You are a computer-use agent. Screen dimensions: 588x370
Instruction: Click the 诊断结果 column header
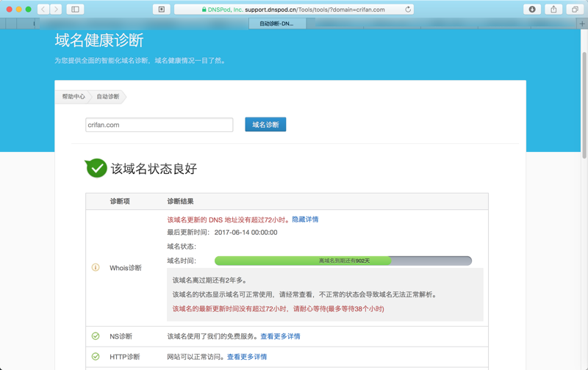[180, 201]
